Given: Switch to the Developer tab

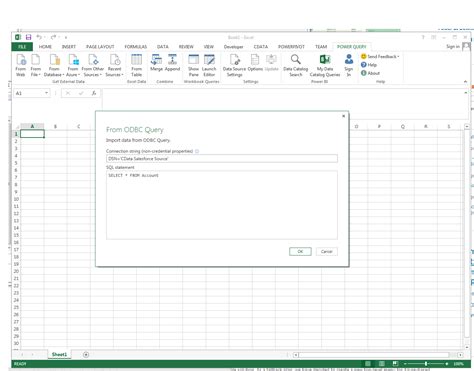Looking at the screenshot, I should (x=233, y=47).
